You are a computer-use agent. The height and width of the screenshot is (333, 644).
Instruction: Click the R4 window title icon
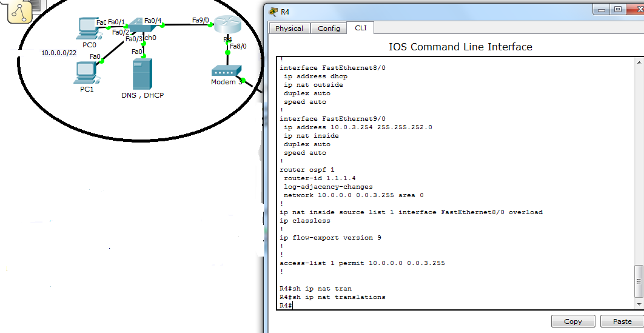pos(273,12)
